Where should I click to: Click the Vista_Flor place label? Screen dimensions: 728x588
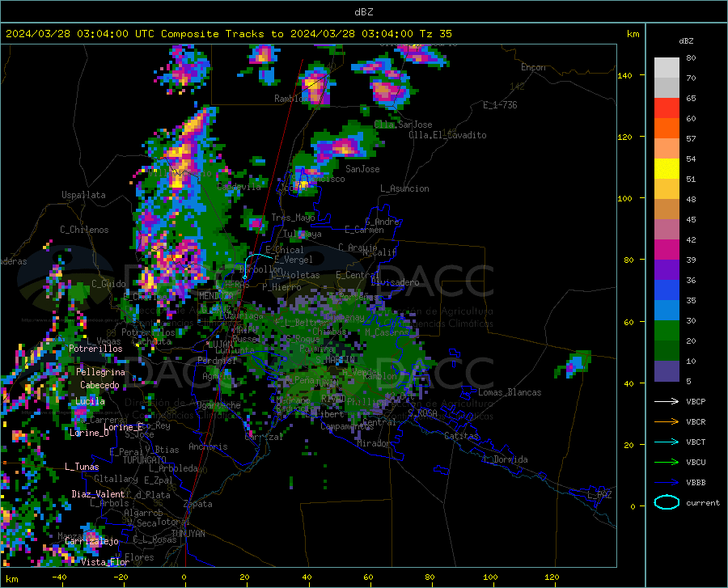pos(105,562)
